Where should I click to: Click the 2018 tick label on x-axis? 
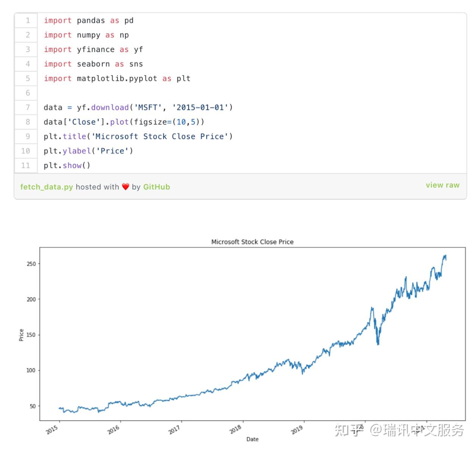coord(236,430)
